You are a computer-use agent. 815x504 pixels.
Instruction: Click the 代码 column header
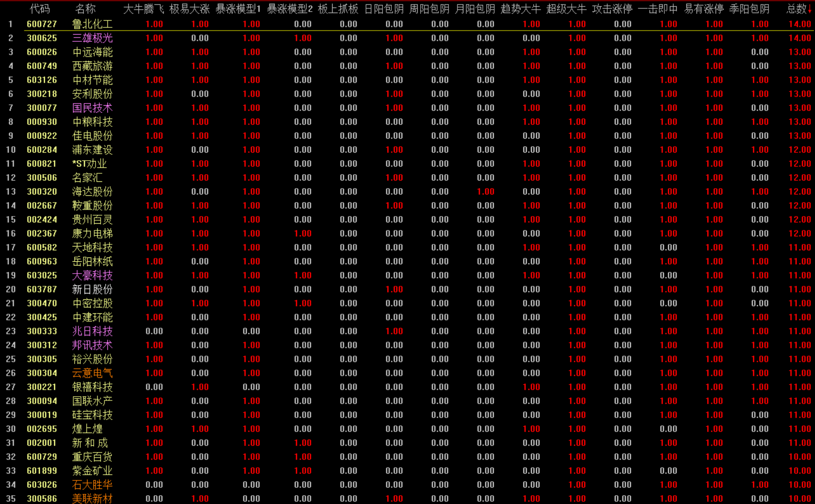point(40,9)
